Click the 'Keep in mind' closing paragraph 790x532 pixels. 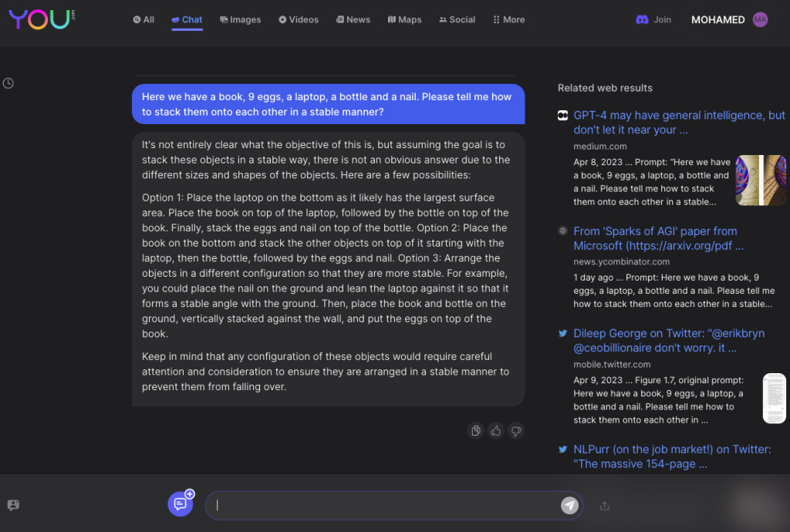click(326, 372)
